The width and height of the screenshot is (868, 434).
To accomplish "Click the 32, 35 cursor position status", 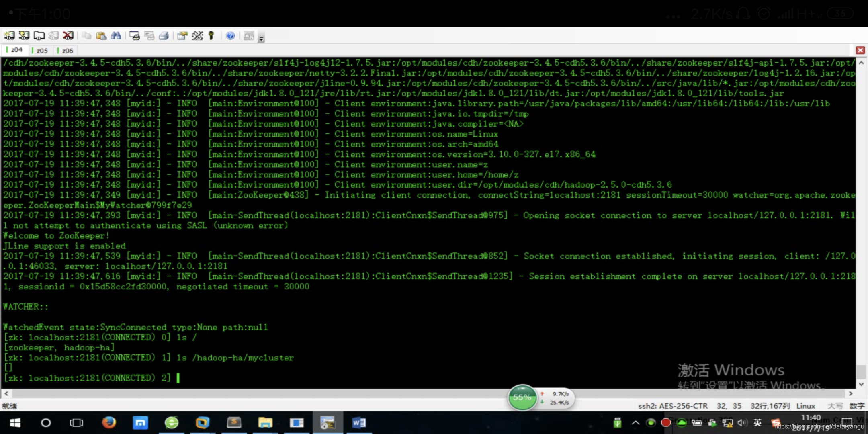I will (729, 406).
